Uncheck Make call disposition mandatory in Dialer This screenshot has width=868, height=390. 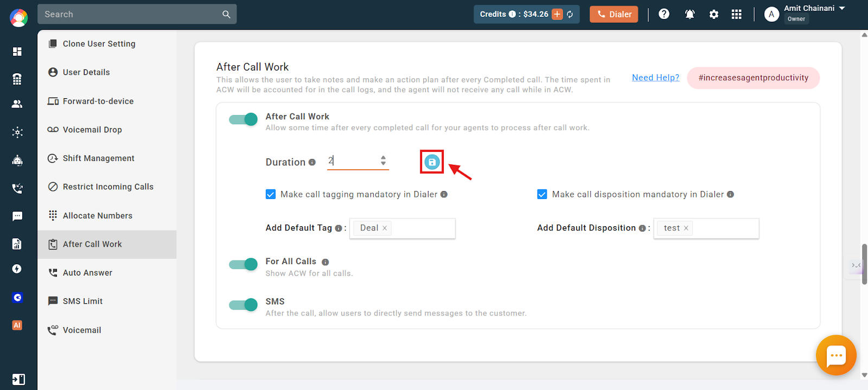(542, 194)
